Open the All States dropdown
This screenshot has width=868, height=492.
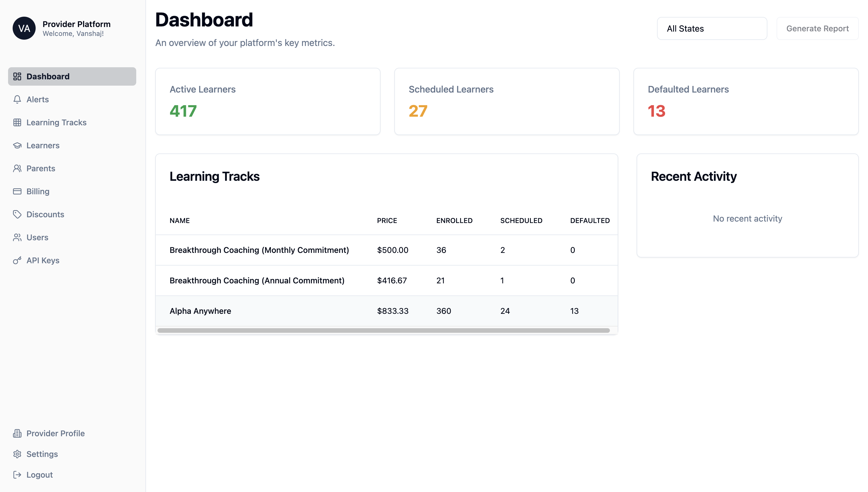point(712,28)
